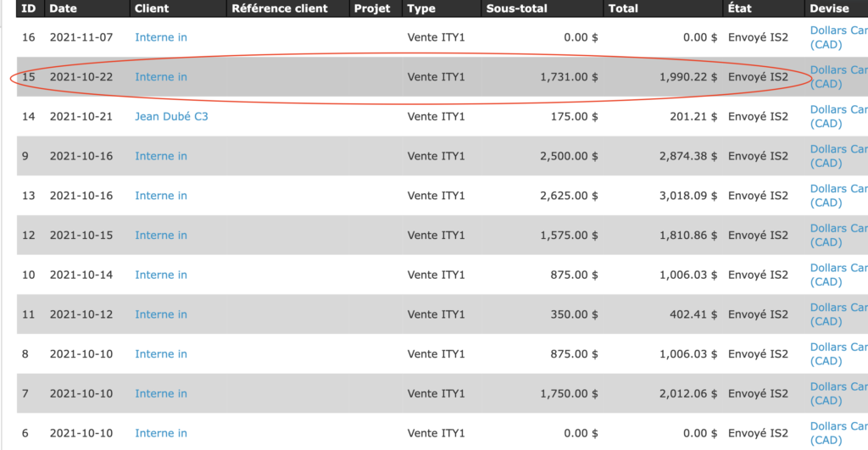
Task: Sort by the Sous-total column header
Action: point(516,8)
